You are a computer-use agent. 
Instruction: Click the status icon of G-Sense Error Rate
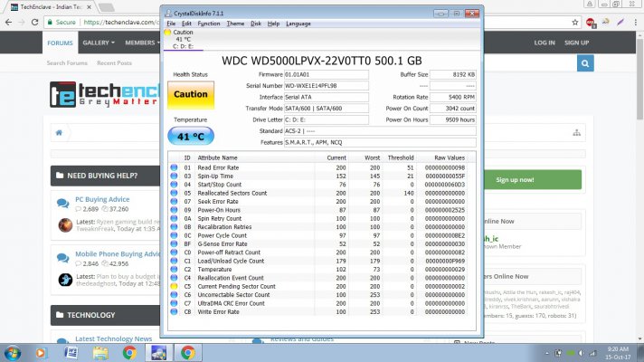(174, 244)
